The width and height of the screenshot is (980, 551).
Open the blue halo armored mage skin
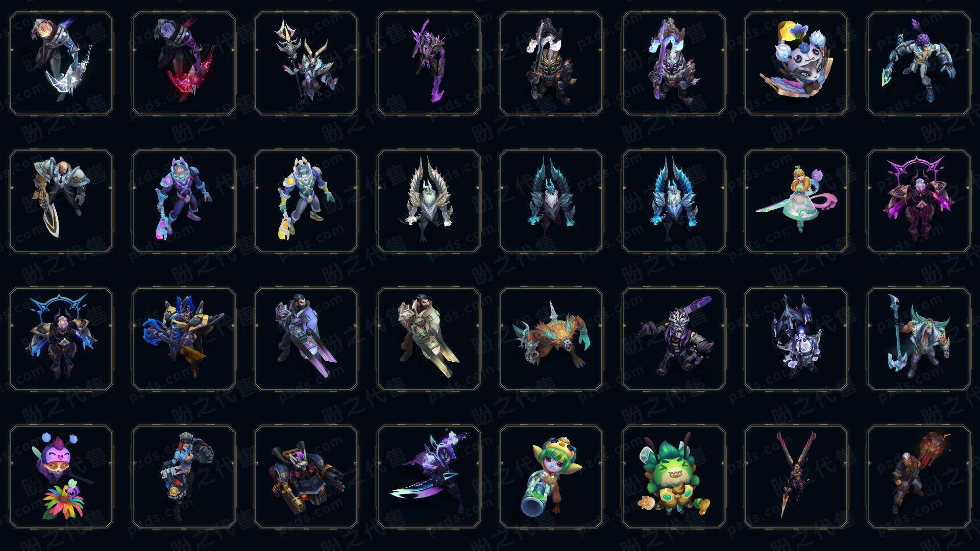click(x=61, y=339)
